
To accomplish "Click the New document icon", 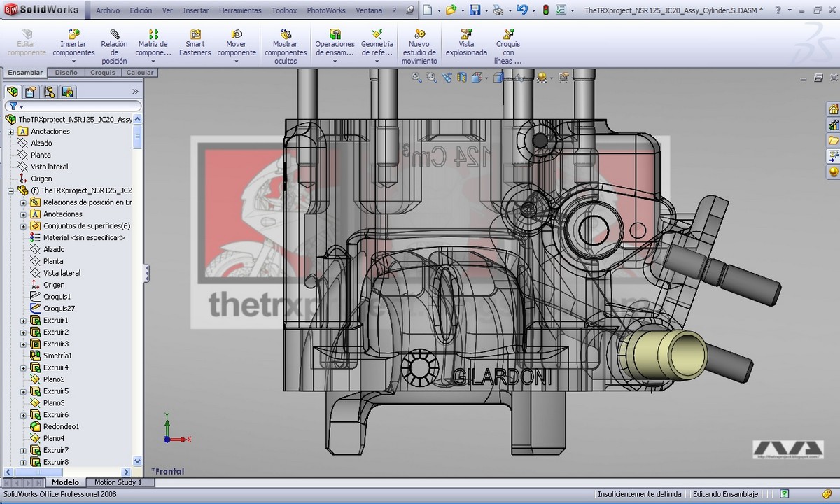I will tap(427, 10).
